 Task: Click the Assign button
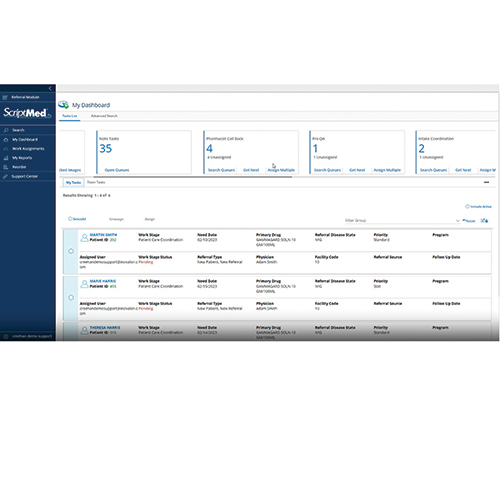(150, 219)
